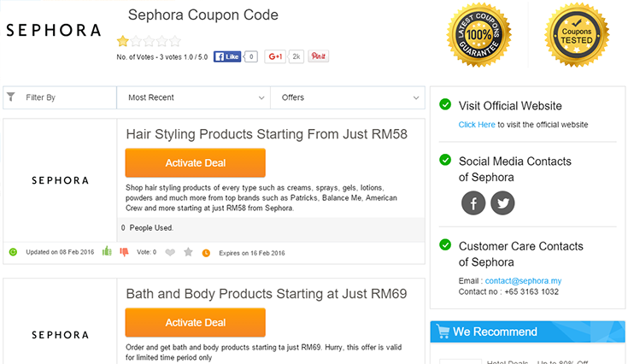
Task: Give thumbs down to Hair Styling deal
Action: tap(124, 252)
